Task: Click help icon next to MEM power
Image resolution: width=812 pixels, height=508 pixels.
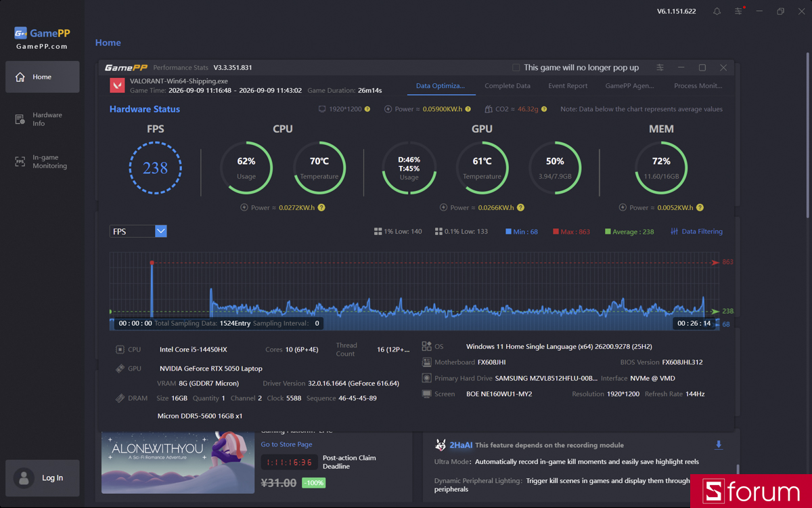Action: pos(700,208)
